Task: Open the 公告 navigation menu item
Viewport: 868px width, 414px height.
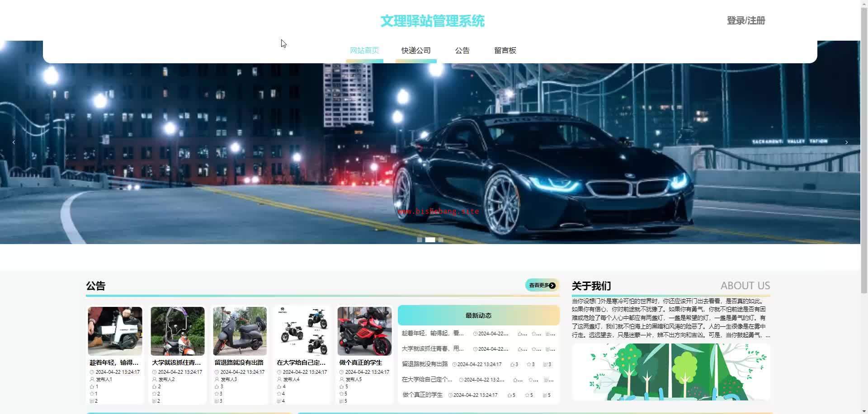Action: [x=462, y=51]
